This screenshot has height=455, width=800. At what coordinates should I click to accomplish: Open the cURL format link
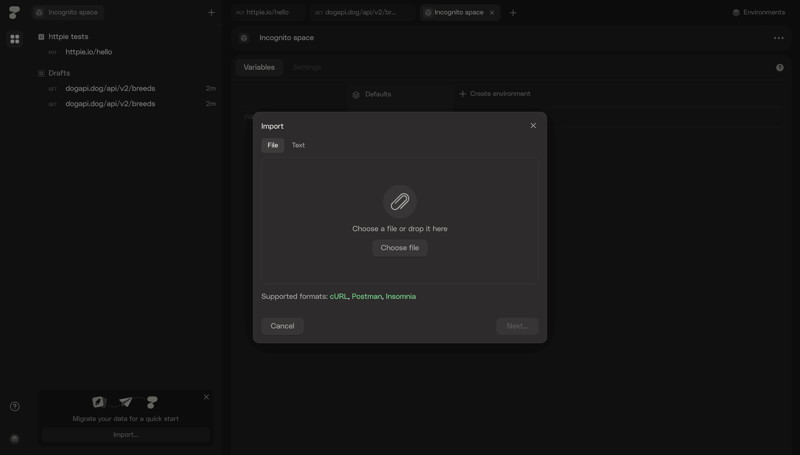[x=339, y=296]
